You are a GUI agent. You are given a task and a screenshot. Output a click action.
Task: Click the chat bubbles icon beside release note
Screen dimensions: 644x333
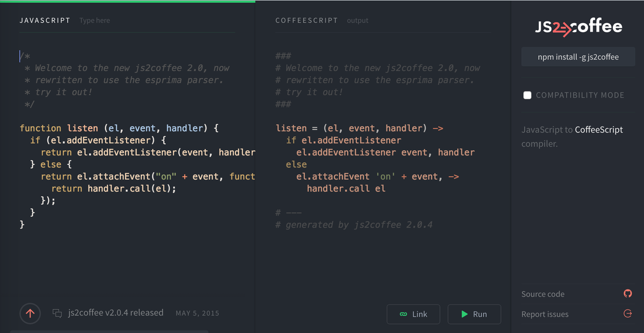(57, 313)
